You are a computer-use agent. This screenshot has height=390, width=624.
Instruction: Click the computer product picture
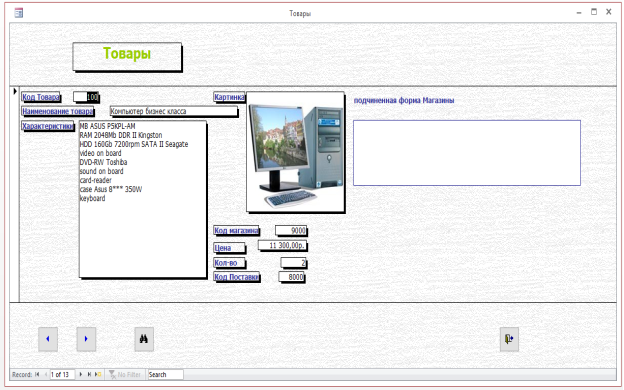[295, 152]
